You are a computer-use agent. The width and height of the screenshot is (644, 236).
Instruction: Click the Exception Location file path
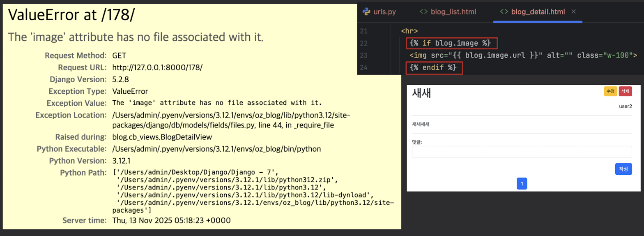[231, 120]
